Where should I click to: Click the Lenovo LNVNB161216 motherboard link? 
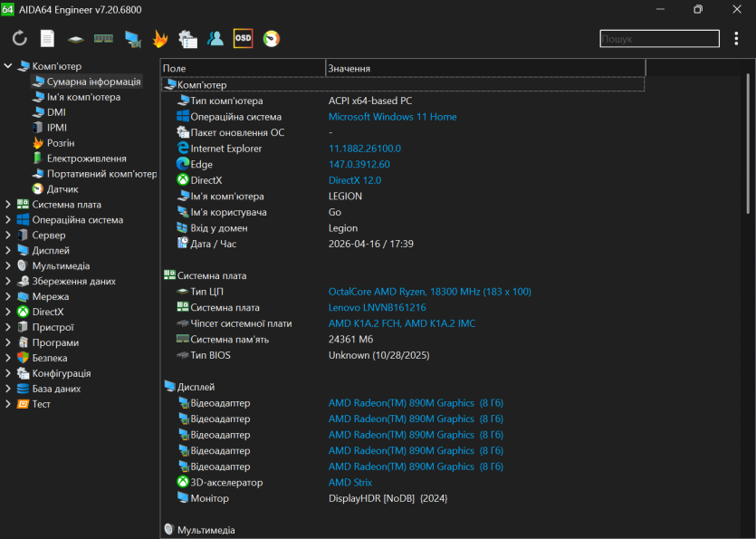(377, 308)
